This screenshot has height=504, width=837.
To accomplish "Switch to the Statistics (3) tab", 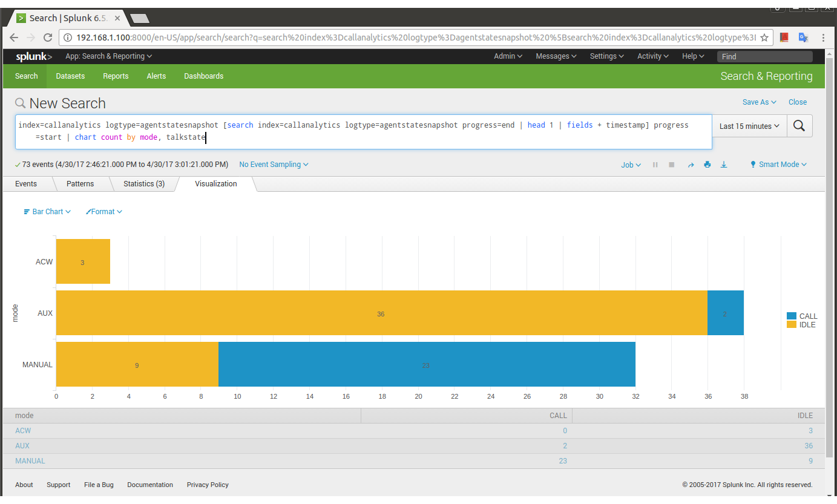I will point(144,183).
